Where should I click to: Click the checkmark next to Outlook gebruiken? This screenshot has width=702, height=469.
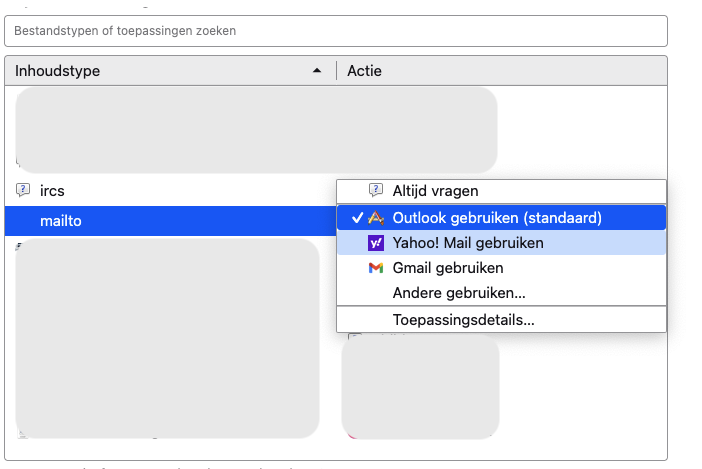coord(357,217)
